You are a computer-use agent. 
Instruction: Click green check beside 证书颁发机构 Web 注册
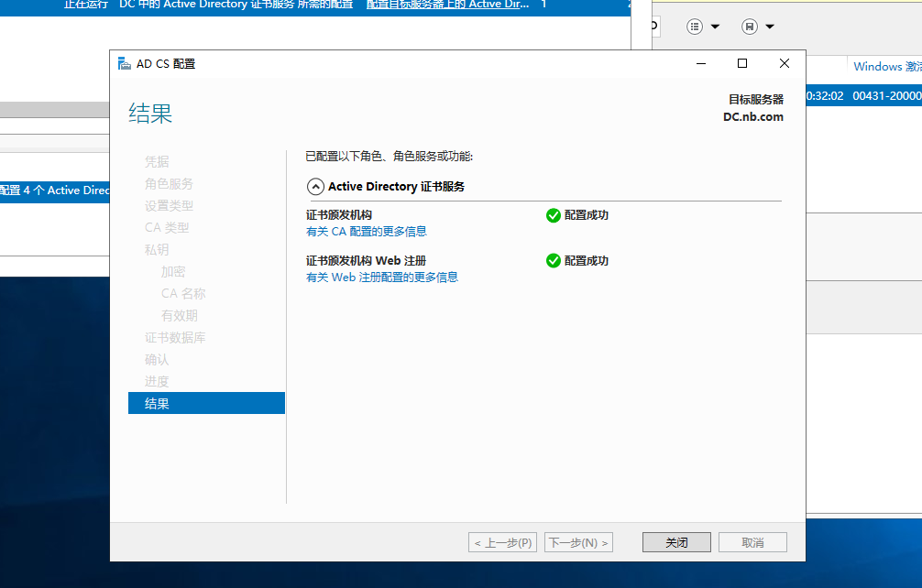point(553,261)
